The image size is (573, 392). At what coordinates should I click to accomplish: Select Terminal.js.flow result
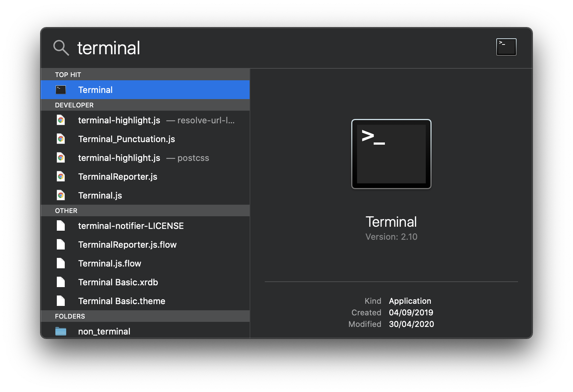[145, 263]
